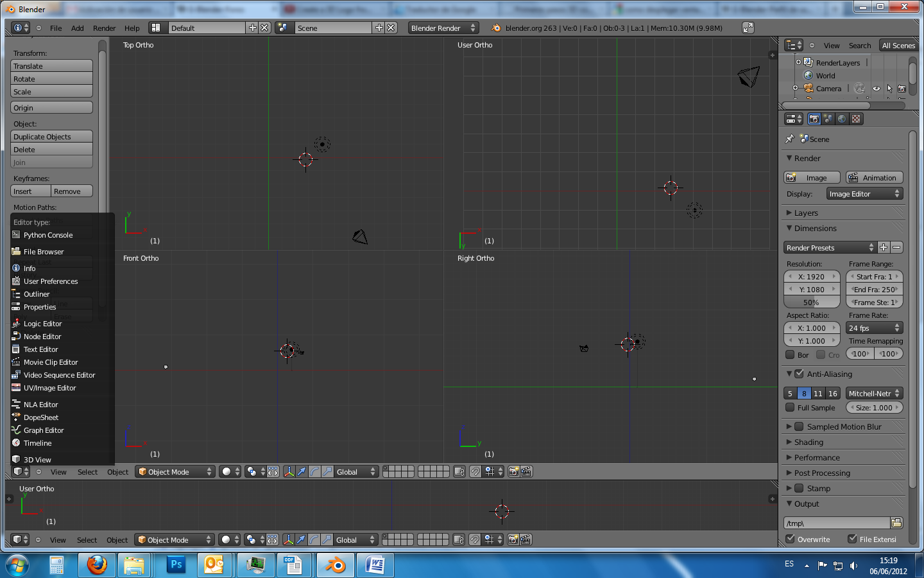Click the Duplicate Objects button

coord(52,137)
